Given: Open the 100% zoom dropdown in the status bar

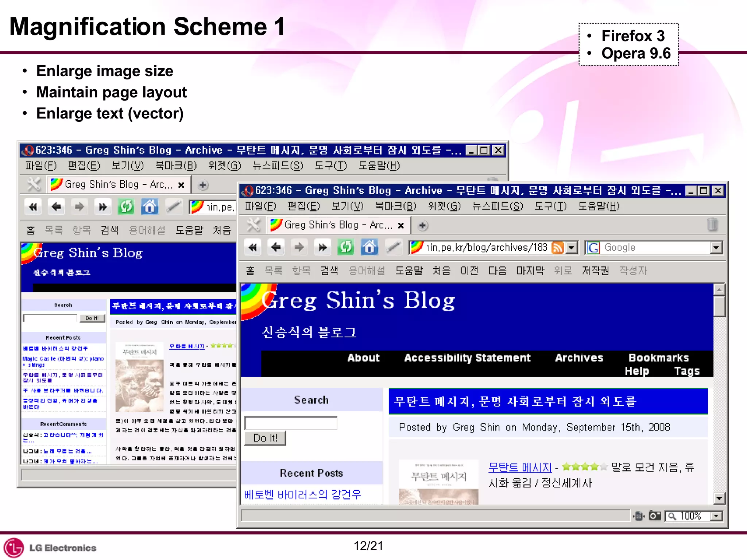Looking at the screenshot, I should click(716, 516).
